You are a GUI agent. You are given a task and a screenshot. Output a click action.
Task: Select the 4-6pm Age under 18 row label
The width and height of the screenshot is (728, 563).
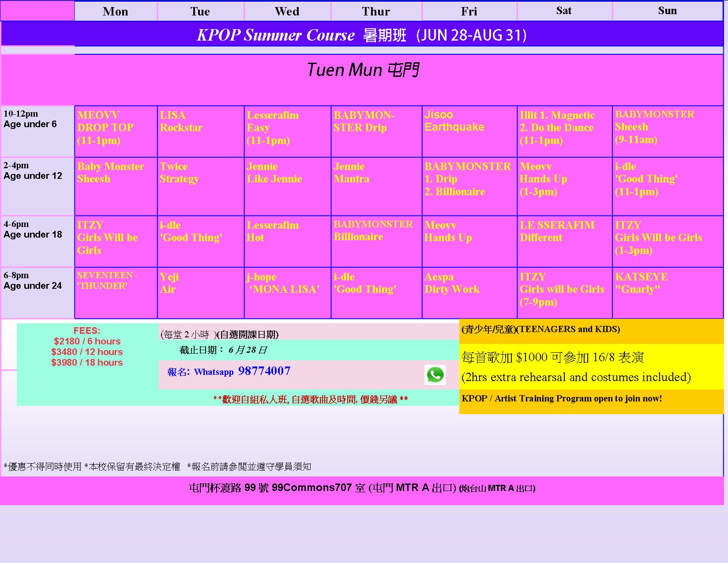tap(38, 241)
